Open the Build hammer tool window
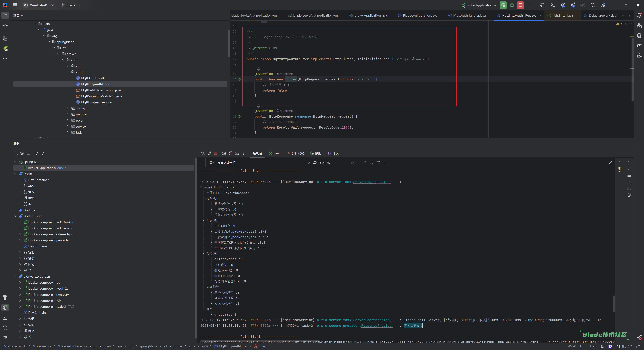The image size is (644, 350). pos(5,298)
